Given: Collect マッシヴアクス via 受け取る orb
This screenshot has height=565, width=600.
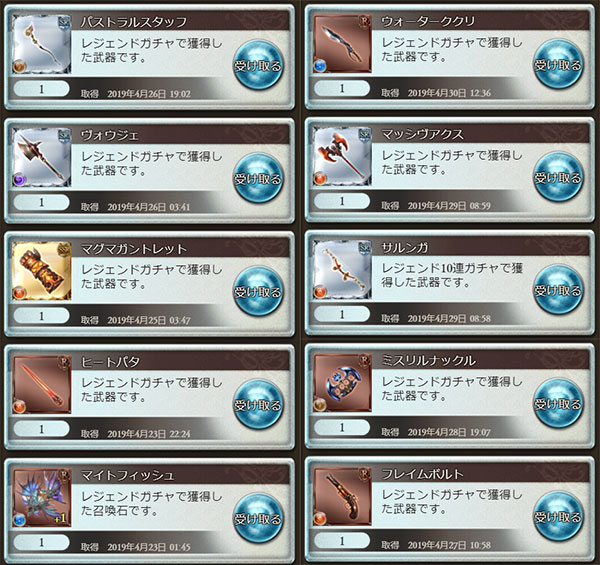Looking at the screenshot, I should 558,177.
